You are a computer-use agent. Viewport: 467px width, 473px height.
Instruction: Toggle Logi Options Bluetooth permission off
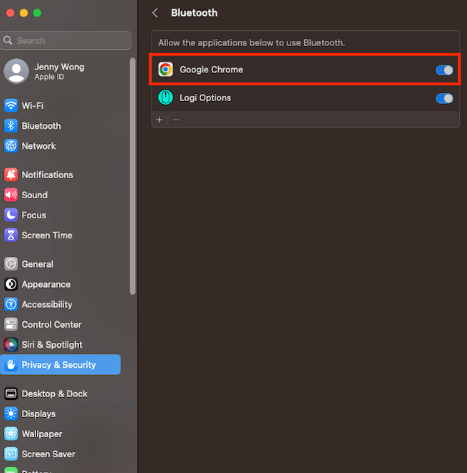click(444, 98)
